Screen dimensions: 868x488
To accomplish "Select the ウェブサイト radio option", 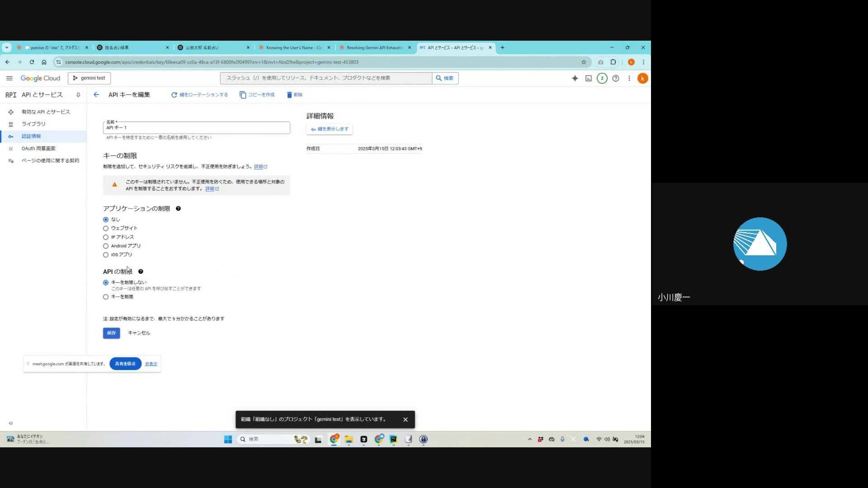I will [x=106, y=228].
